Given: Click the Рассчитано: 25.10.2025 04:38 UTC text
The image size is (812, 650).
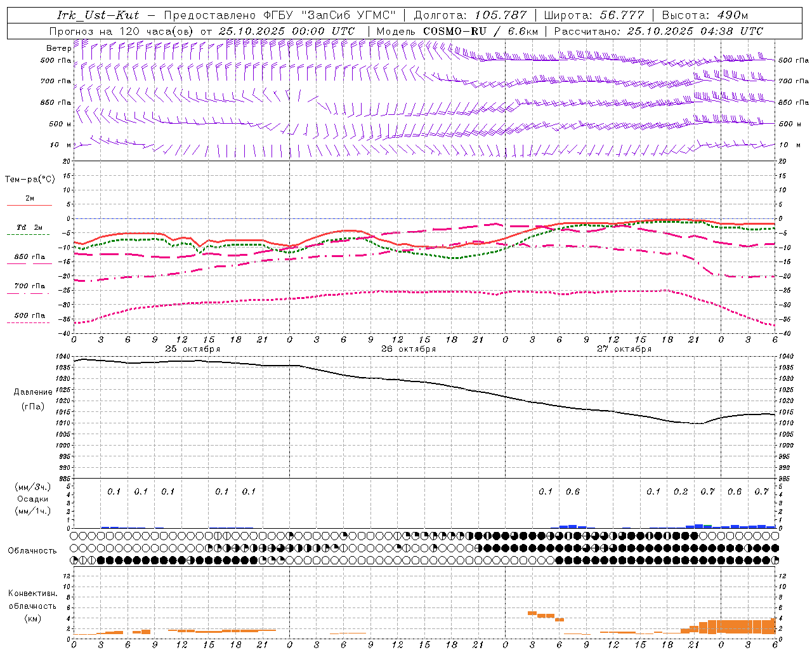Looking at the screenshot, I should 658,31.
